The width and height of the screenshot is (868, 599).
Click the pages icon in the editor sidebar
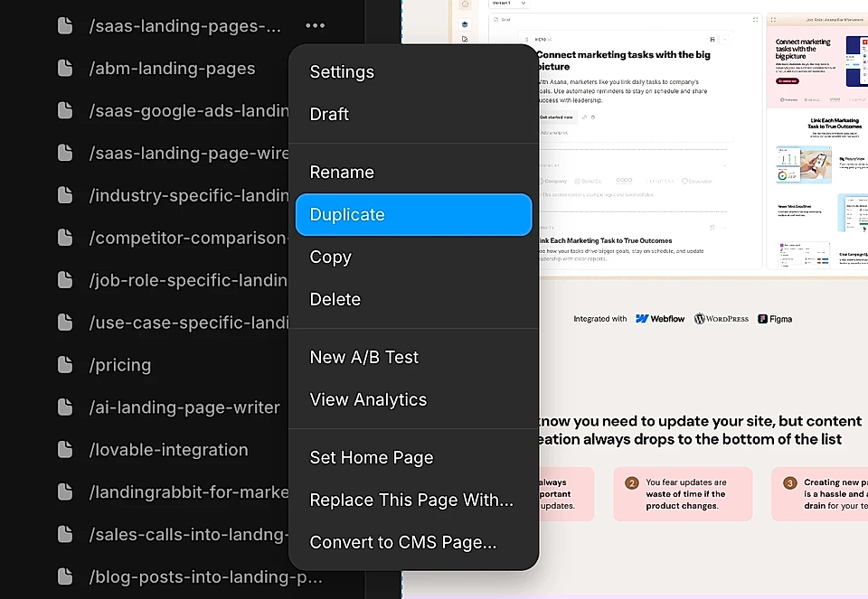coord(465,39)
